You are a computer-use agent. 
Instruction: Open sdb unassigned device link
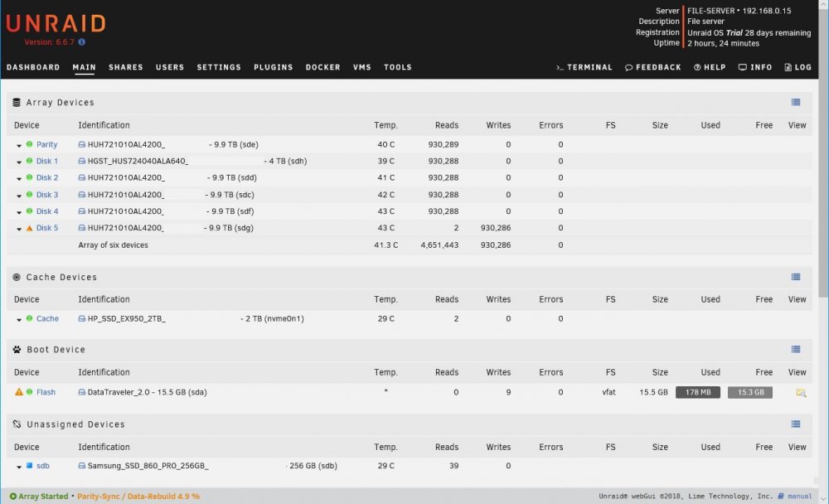[x=43, y=465]
